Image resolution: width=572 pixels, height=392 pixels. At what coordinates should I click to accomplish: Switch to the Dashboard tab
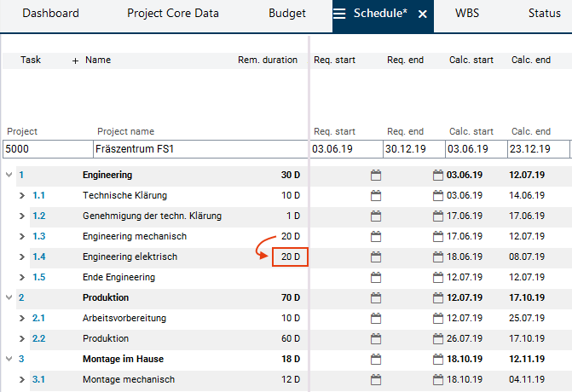pyautogui.click(x=50, y=14)
